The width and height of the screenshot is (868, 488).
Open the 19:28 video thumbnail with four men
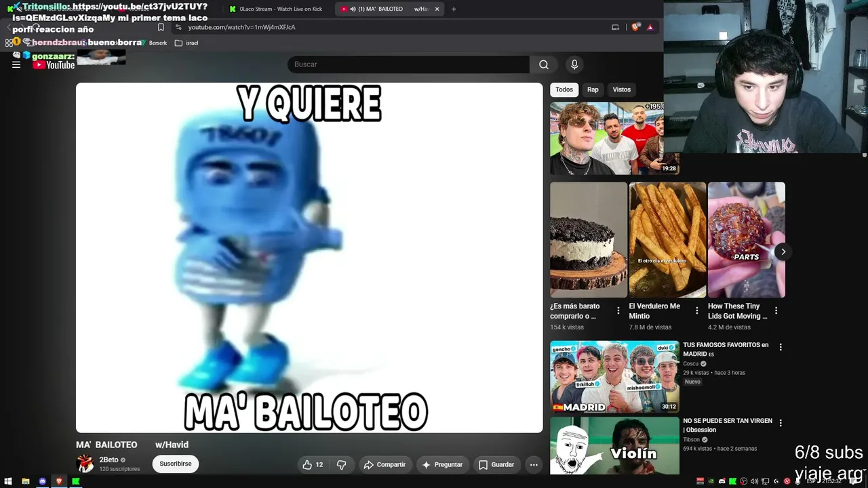[614, 138]
